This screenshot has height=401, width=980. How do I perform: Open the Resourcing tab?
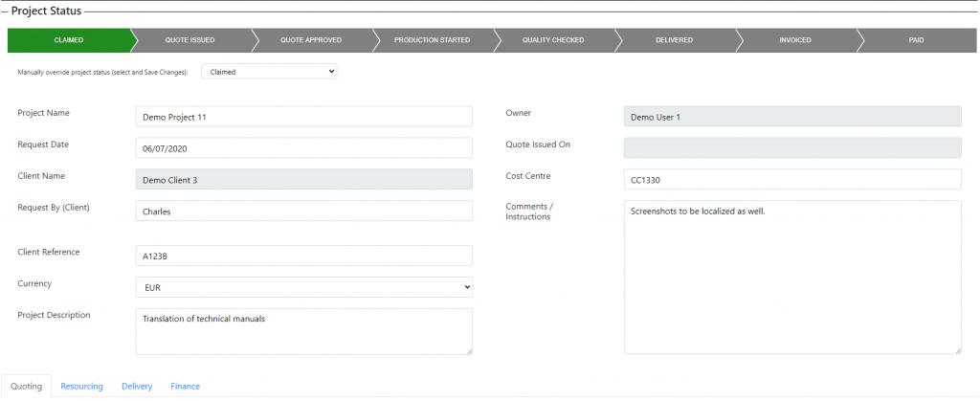coord(82,386)
